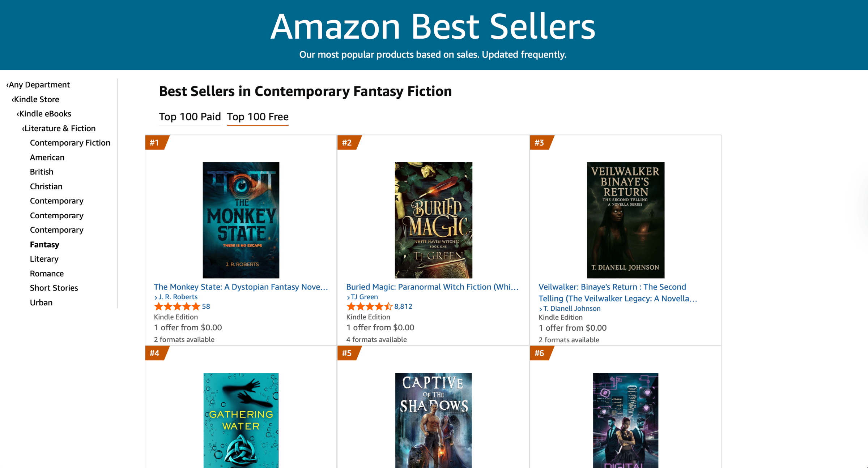Screen dimensions: 868x468
Task: Click Buried Magic star rating icons
Action: (x=369, y=307)
